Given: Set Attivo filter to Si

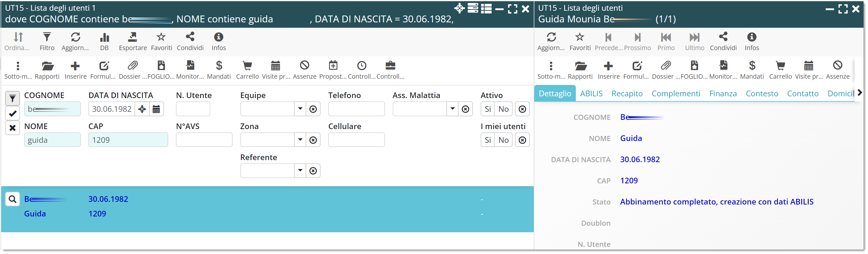Looking at the screenshot, I should pos(488,109).
